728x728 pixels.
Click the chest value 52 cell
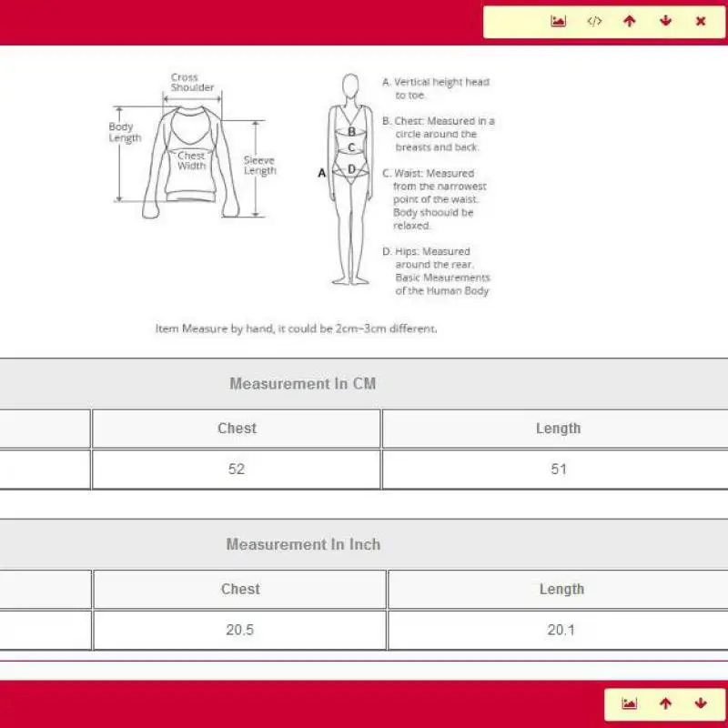point(237,469)
